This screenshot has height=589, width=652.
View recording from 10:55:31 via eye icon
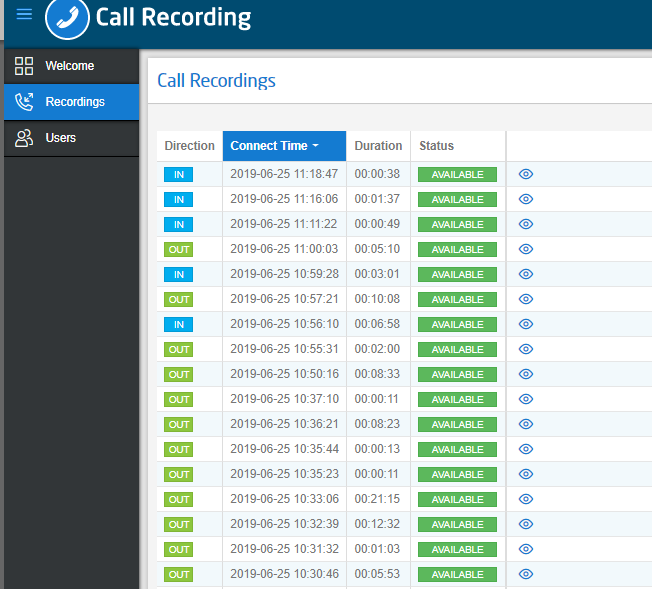point(526,349)
